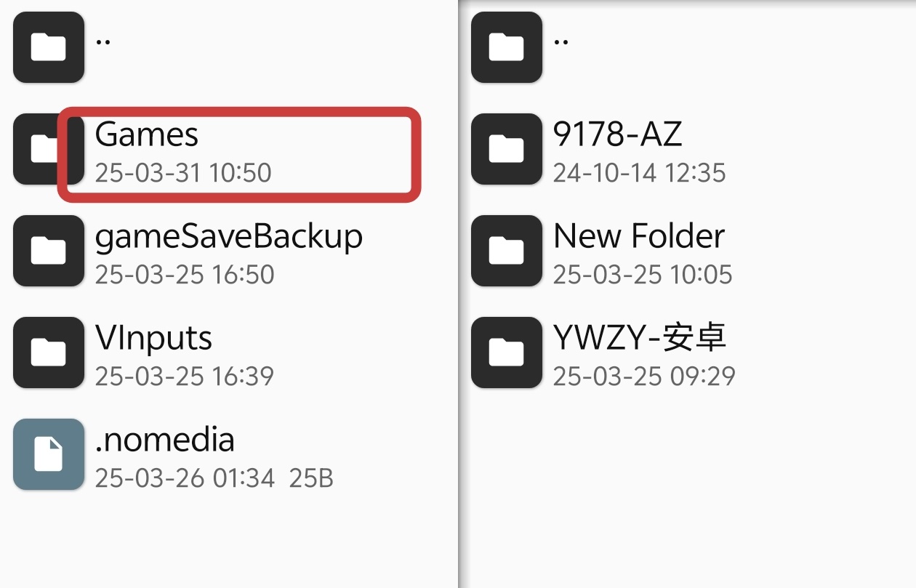Open the YWZY-安卓 folder name
This screenshot has width=916, height=588.
point(640,337)
